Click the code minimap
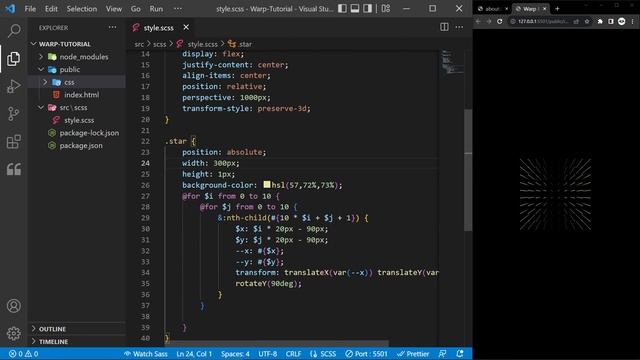This screenshot has height=360, width=640. pos(452,62)
